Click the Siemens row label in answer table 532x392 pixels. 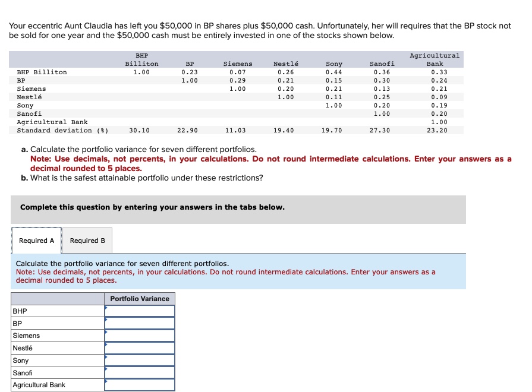click(26, 336)
